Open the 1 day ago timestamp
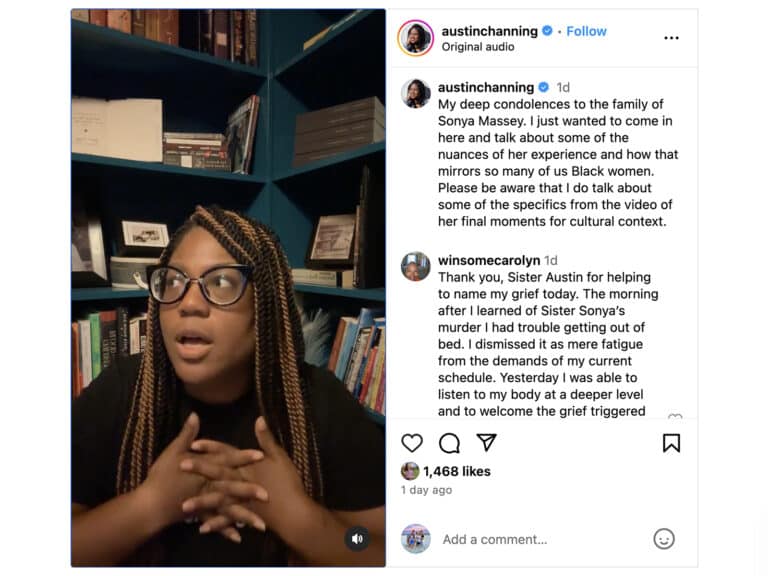Screen dimensions: 768x576 426,490
